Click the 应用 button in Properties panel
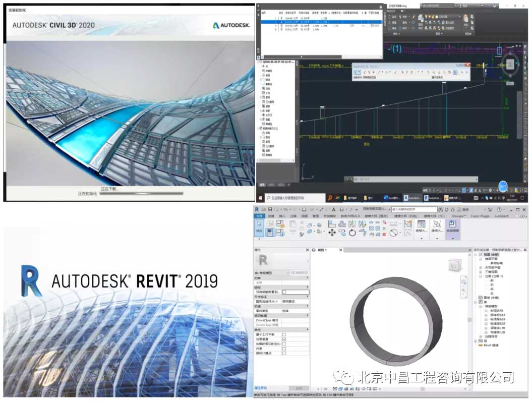Screen dimensions: 532x401 pyautogui.click(x=299, y=388)
